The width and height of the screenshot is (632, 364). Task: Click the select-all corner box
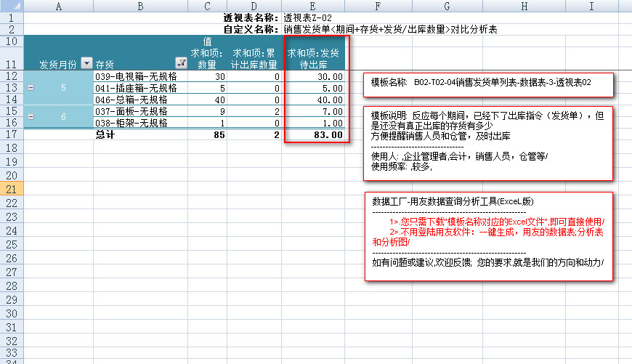pyautogui.click(x=12, y=6)
